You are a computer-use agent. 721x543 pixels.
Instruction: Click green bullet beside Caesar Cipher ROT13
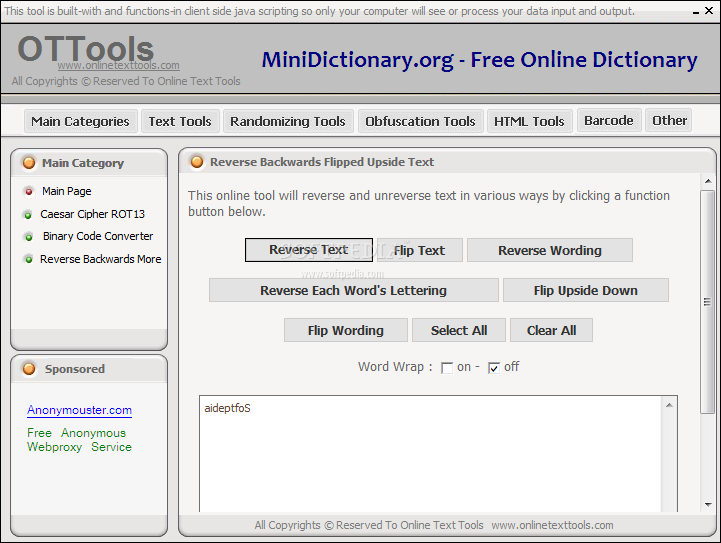point(28,215)
